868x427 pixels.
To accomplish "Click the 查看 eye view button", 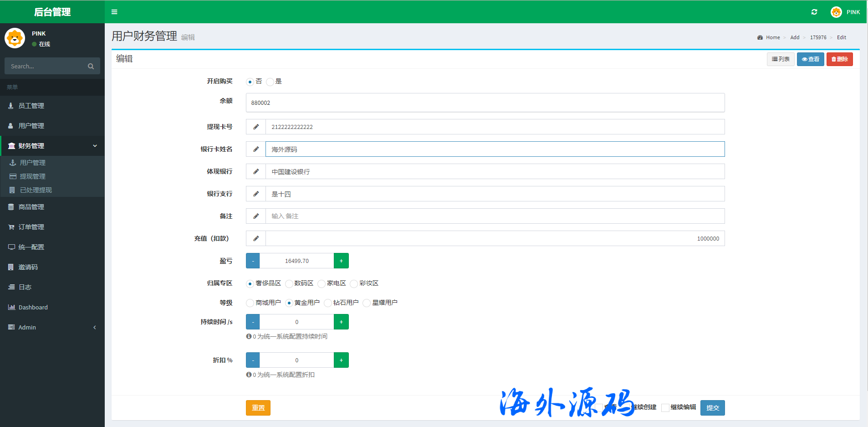I will 810,59.
